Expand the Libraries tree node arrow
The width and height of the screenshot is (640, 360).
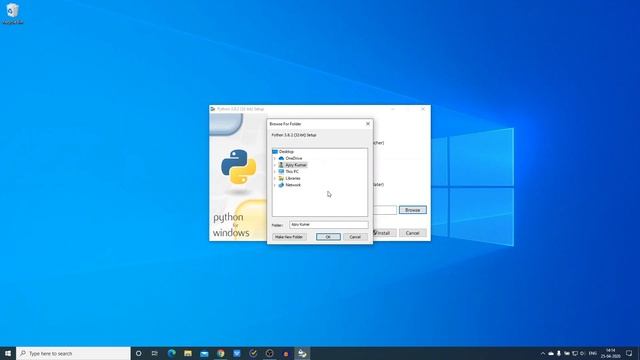[x=275, y=178]
